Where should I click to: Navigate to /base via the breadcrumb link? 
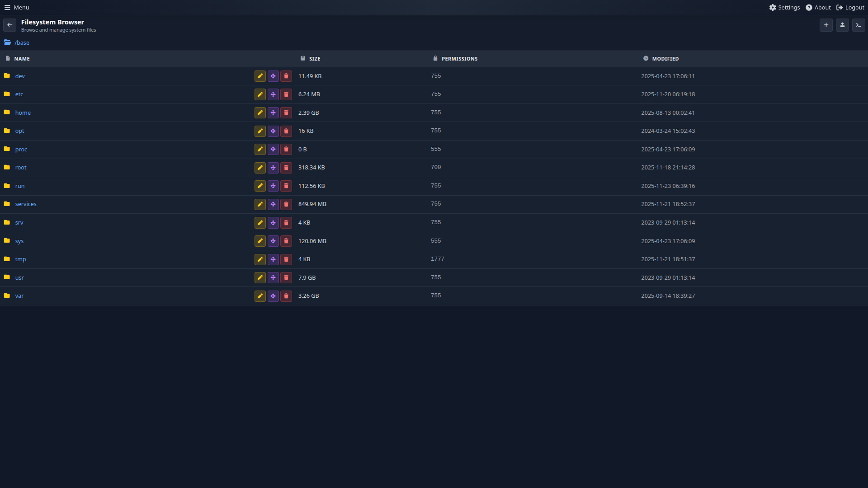(x=23, y=42)
